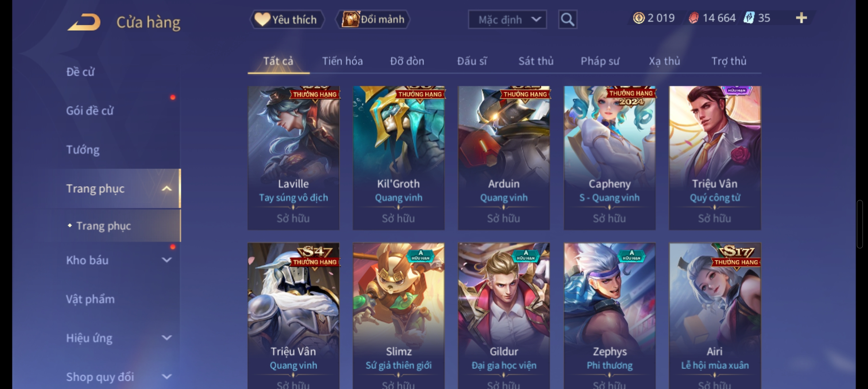Select the Tiến hóa filter tab
This screenshot has height=389, width=868.
coord(342,61)
